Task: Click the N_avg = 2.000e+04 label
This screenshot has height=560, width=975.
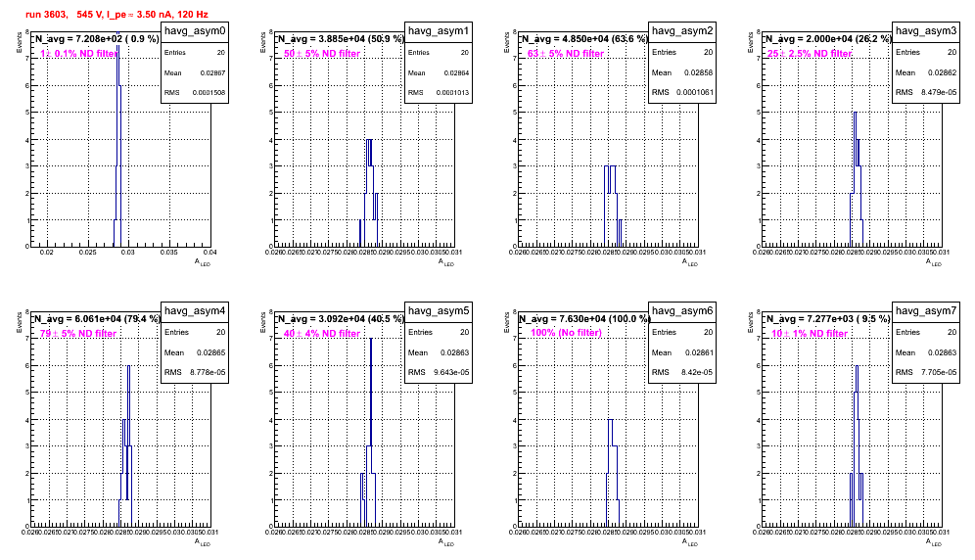Action: click(828, 38)
